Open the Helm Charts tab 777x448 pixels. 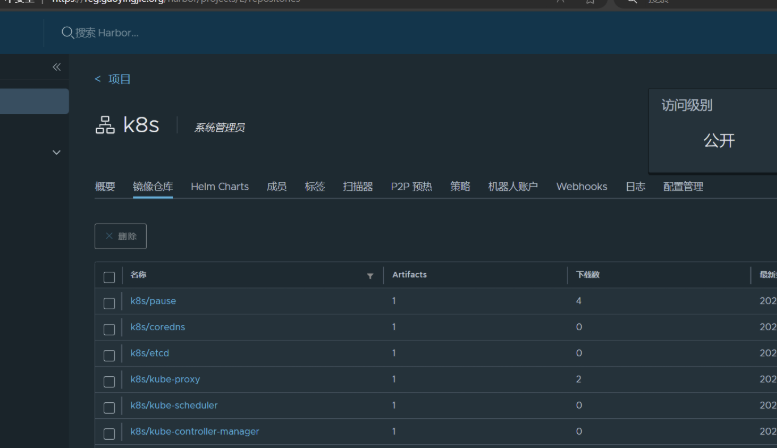[220, 186]
